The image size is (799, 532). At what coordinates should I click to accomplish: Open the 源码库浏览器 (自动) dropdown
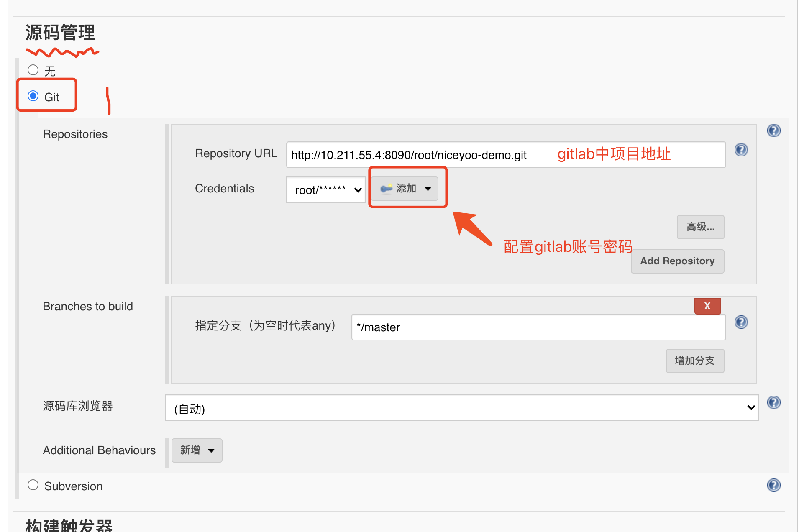coord(461,408)
